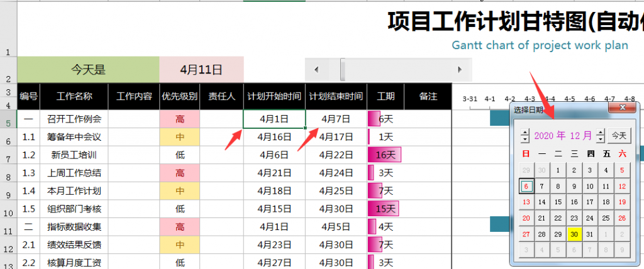Select day 17 in the calendar
Image resolution: width=644 pixels, height=269 pixels.
(590, 202)
